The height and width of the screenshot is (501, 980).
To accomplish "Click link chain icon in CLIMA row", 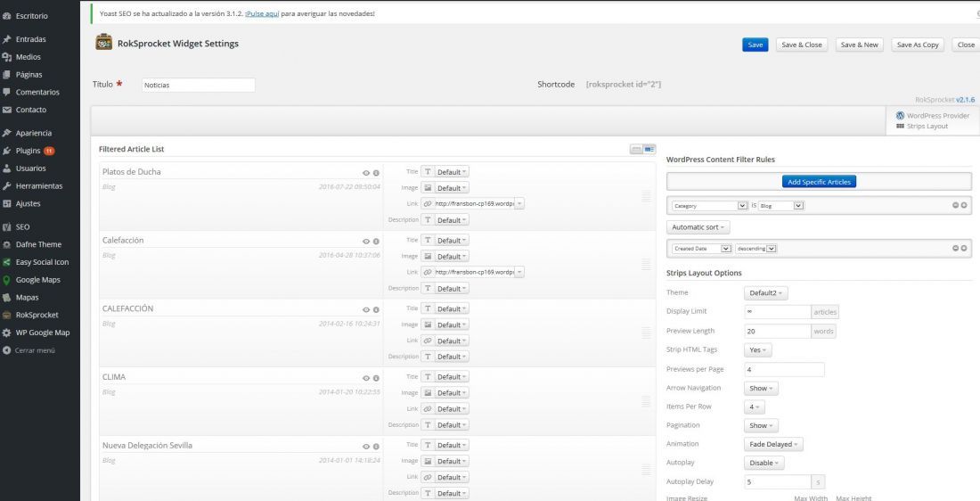I will (428, 409).
